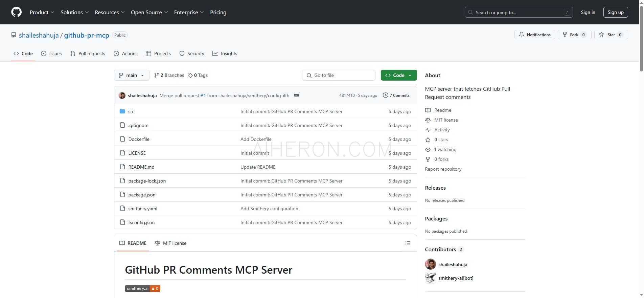Open the github-pr-mcp repository link

pyautogui.click(x=87, y=35)
